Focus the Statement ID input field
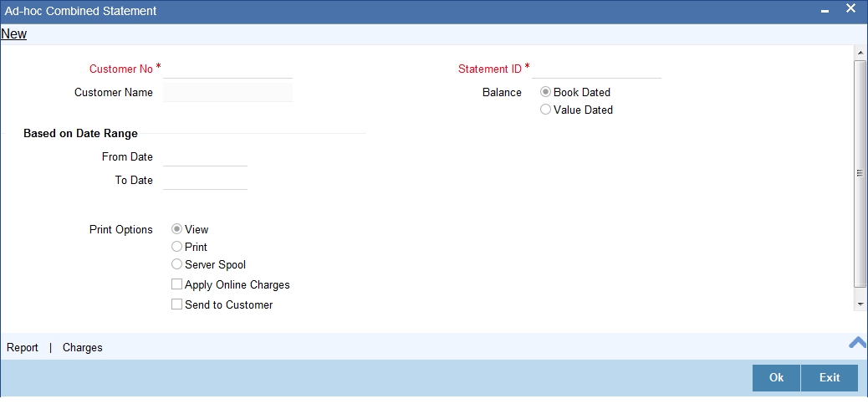Screen dimensions: 868x404 click(596, 69)
